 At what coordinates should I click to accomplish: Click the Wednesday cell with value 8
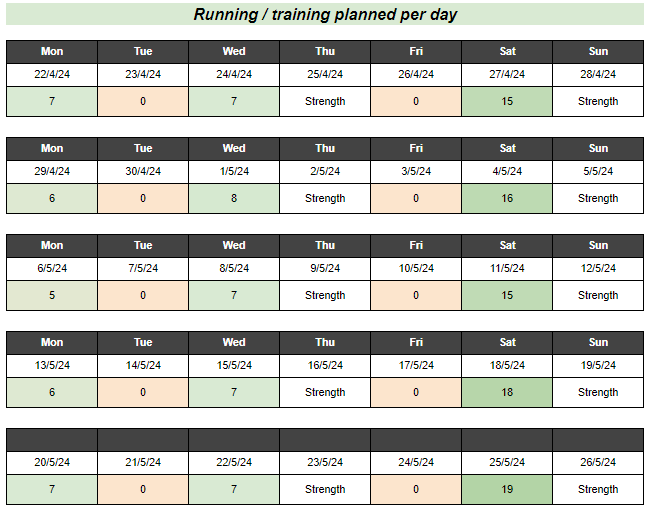tap(234, 198)
